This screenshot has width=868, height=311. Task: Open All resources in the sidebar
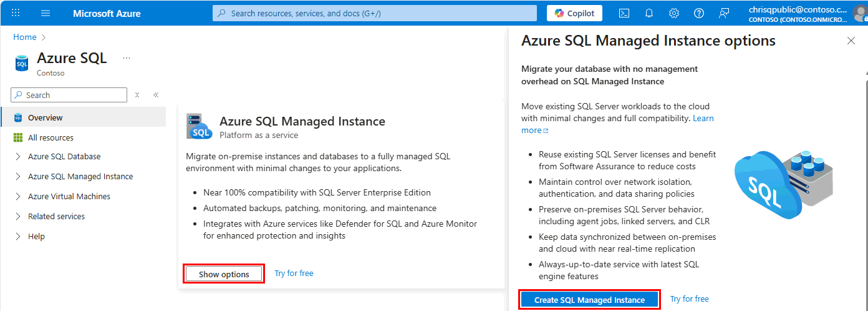[51, 137]
